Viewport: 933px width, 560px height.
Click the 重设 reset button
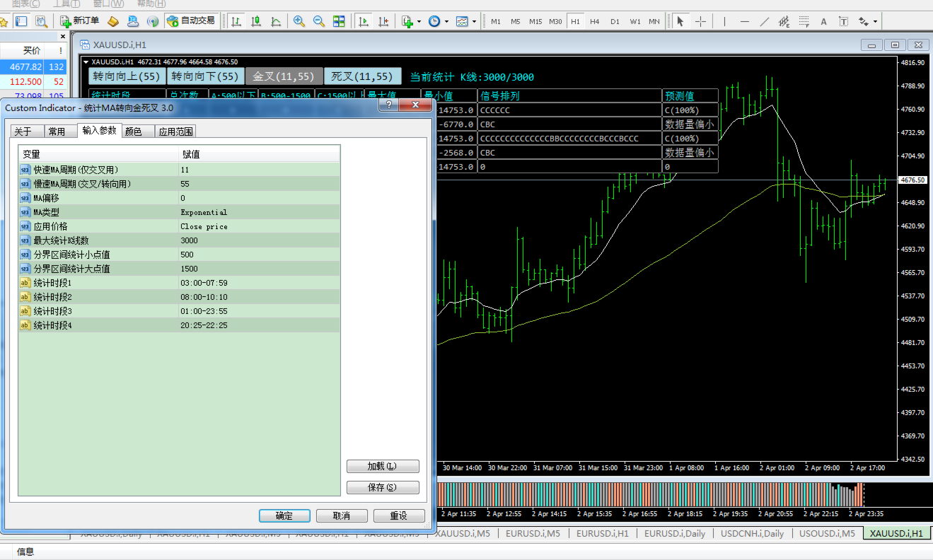coord(399,516)
